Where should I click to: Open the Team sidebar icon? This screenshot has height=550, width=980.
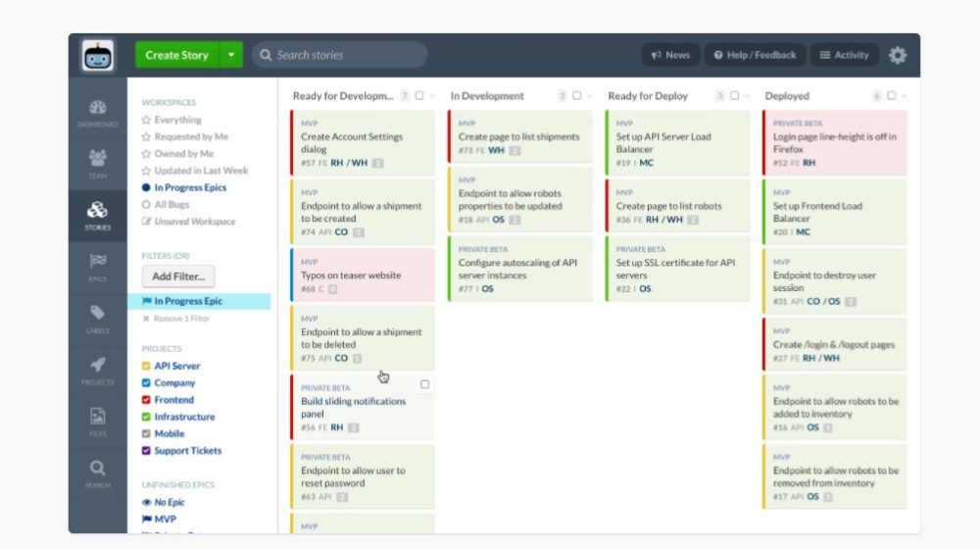[x=98, y=162]
